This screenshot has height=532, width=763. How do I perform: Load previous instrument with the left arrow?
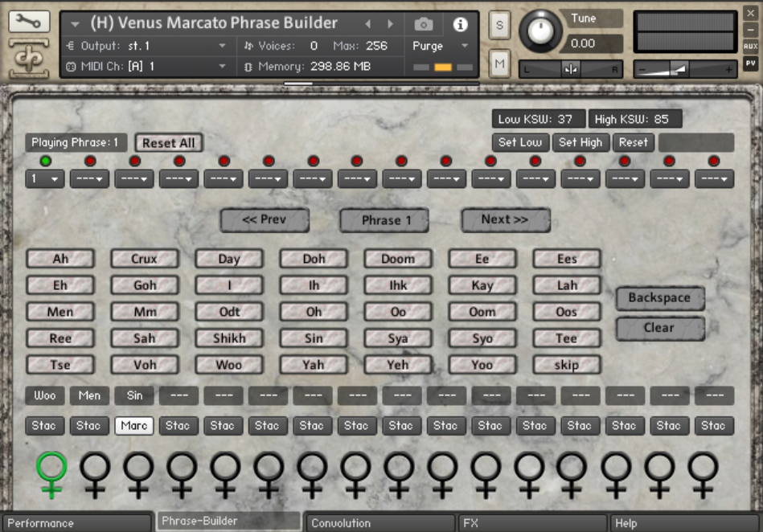pos(368,23)
